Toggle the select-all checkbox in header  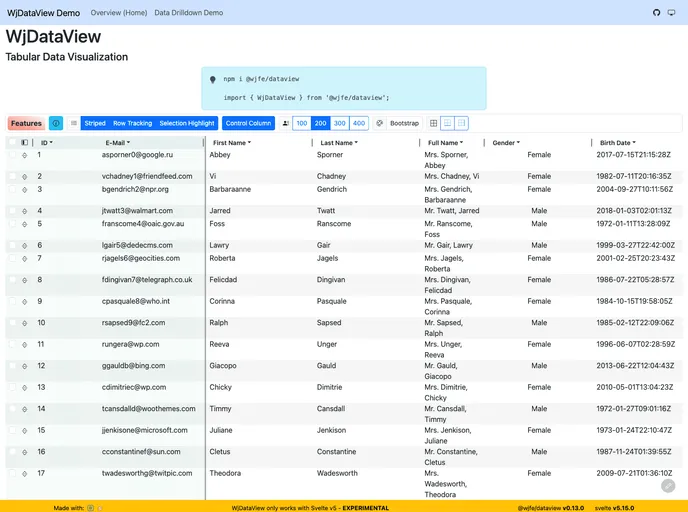[x=12, y=142]
